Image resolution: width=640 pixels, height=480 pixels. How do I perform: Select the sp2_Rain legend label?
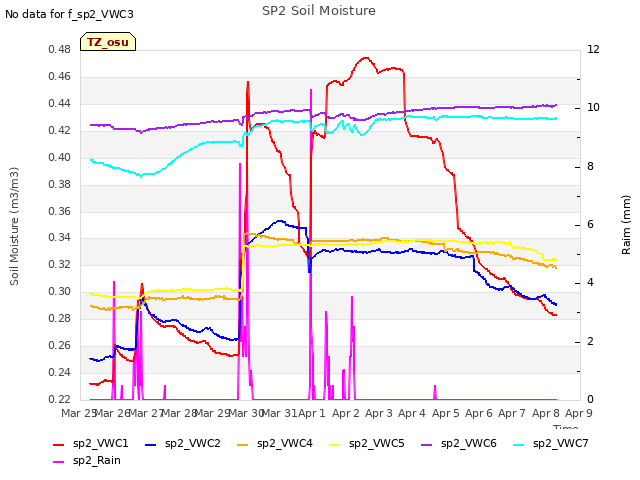(x=97, y=461)
